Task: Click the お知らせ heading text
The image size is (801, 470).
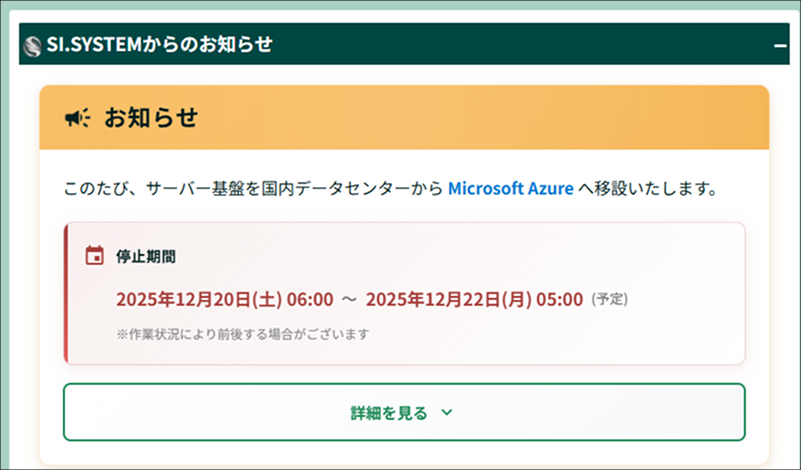Action: [151, 118]
